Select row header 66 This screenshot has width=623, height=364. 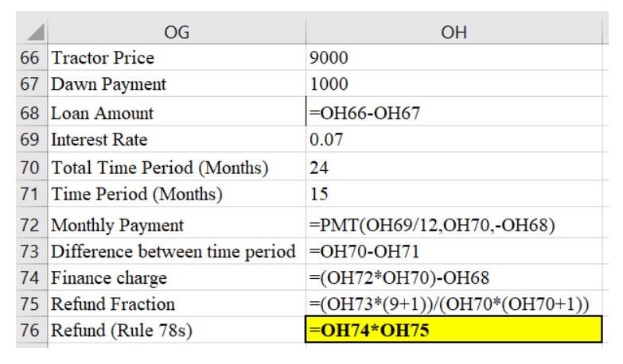[32, 58]
